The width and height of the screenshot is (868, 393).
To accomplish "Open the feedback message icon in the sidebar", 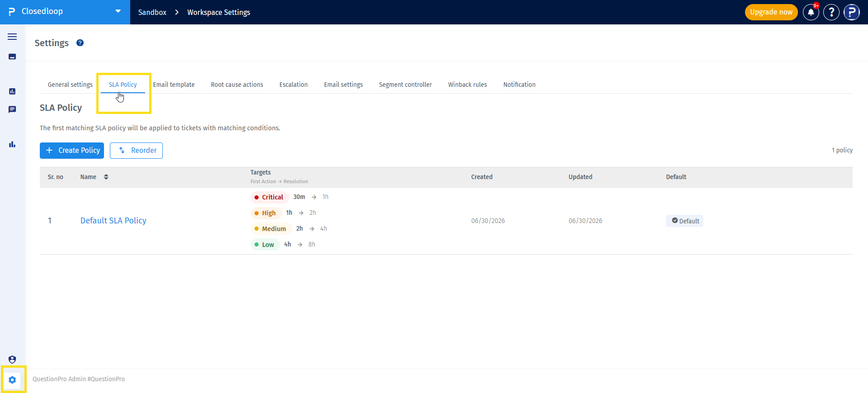I will point(12,109).
